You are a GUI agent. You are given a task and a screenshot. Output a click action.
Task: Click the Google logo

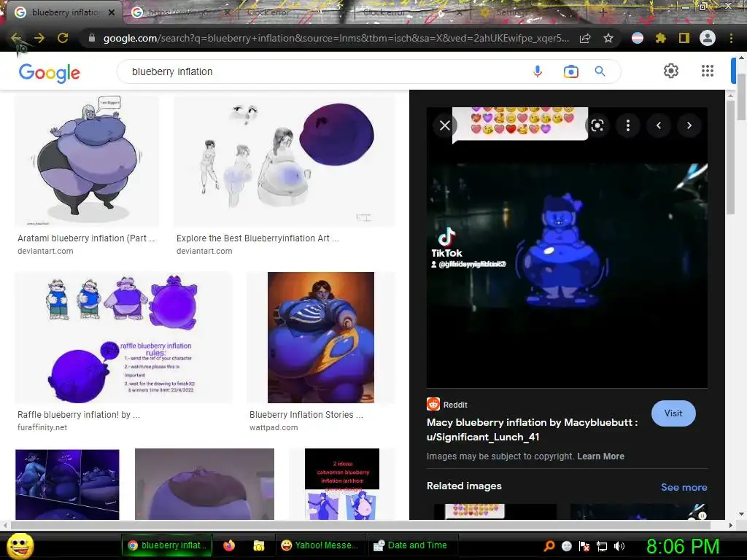pos(49,73)
